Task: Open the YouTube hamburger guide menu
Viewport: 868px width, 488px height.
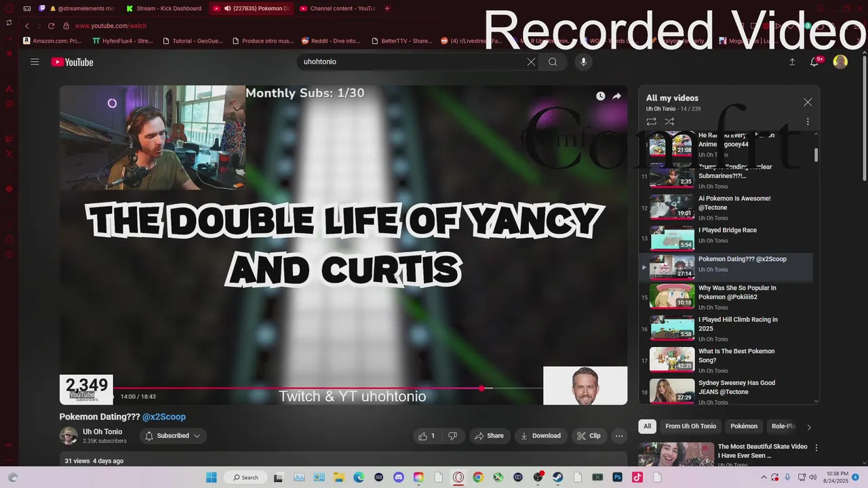Action: (x=35, y=62)
